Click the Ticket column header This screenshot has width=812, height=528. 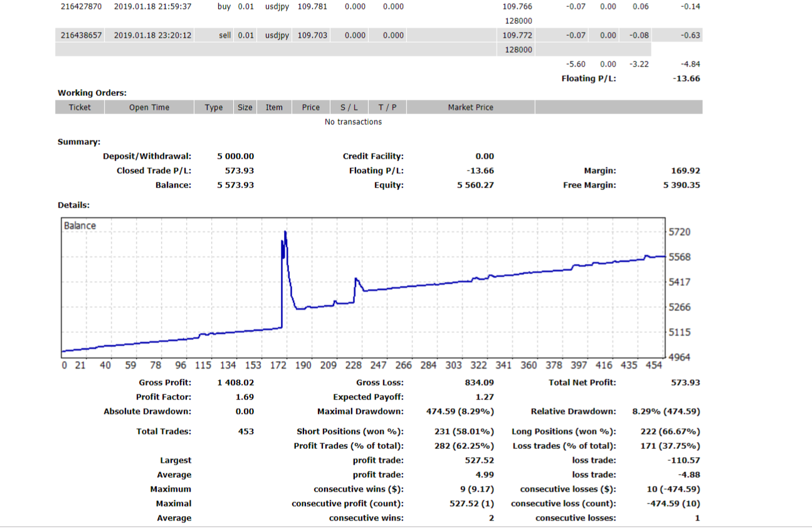click(x=80, y=107)
